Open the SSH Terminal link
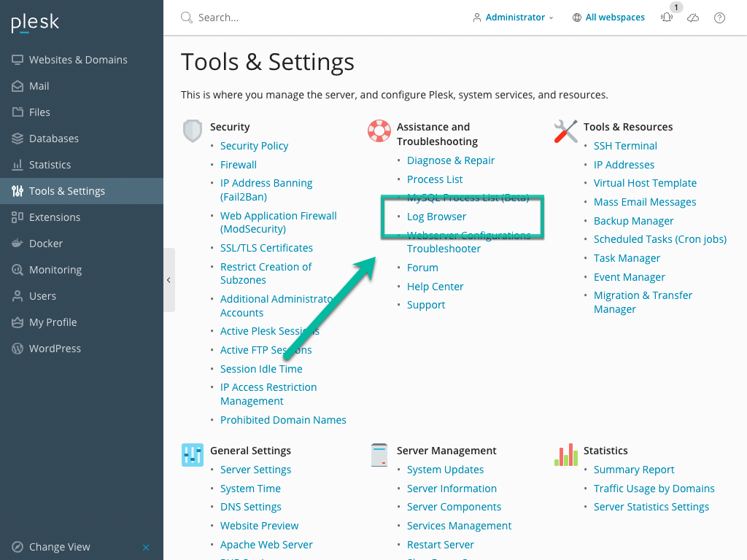The width and height of the screenshot is (747, 560). tap(625, 146)
